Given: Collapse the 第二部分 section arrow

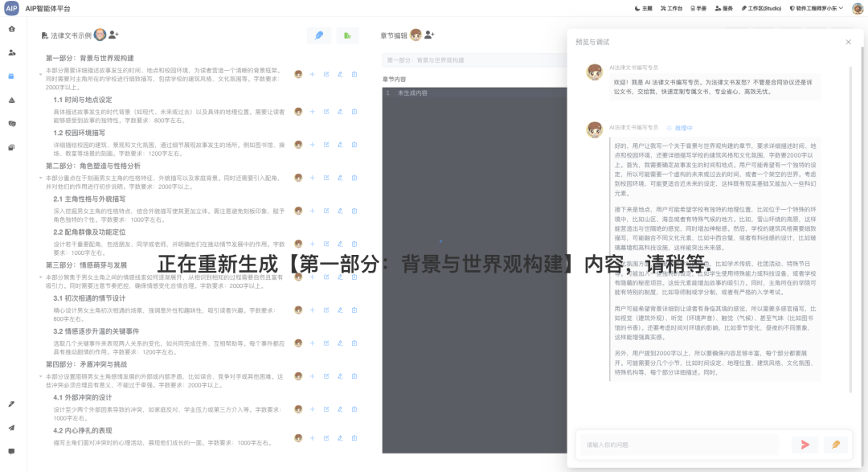Looking at the screenshot, I should (40, 178).
